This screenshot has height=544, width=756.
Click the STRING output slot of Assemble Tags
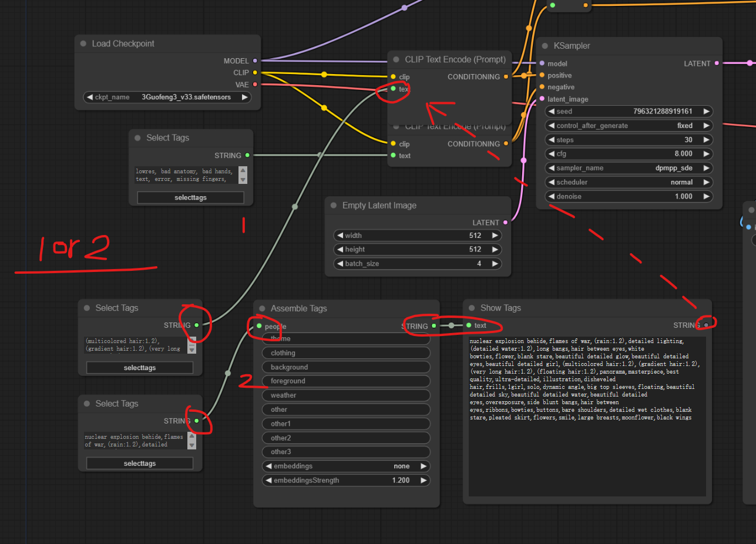[x=434, y=326]
